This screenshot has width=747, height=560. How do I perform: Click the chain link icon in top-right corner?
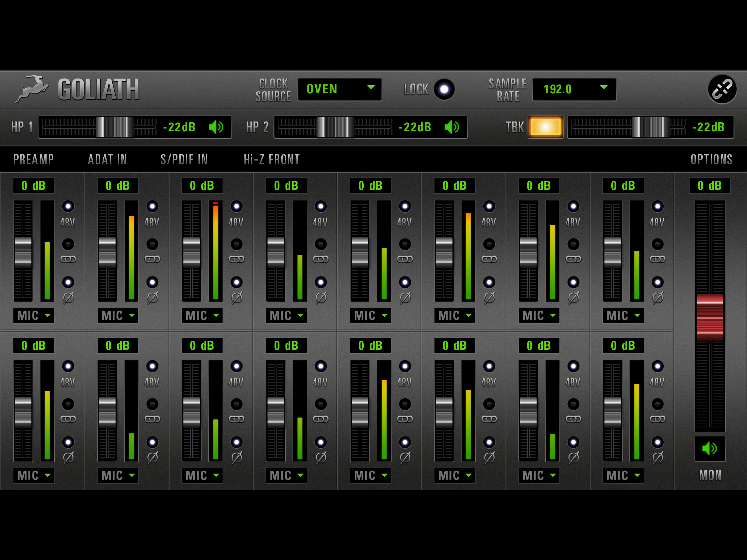[x=722, y=89]
